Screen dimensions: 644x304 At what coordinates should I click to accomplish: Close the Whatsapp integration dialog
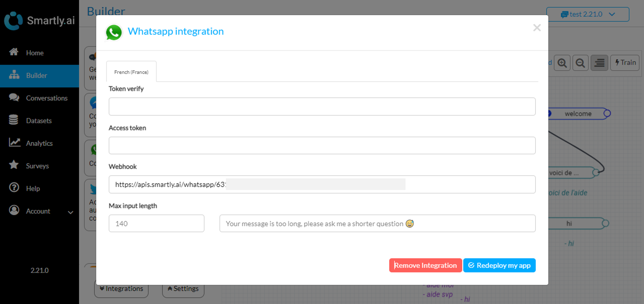point(536,28)
